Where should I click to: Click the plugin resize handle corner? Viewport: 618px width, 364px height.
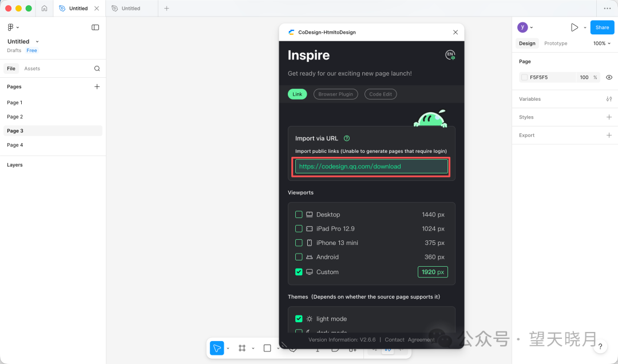point(284,345)
